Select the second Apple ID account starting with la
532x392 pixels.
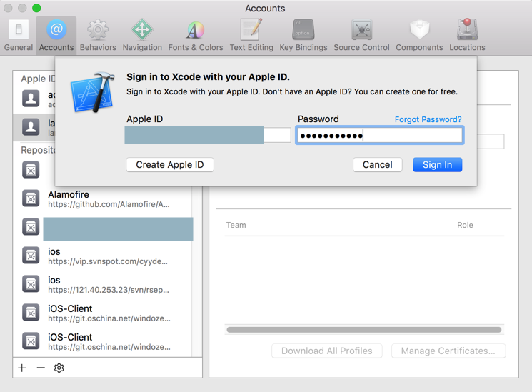(34, 127)
